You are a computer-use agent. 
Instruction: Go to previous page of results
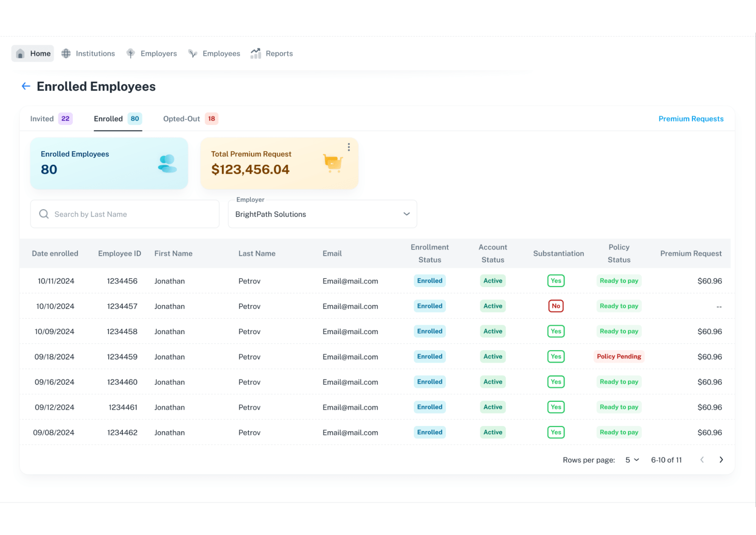702,460
